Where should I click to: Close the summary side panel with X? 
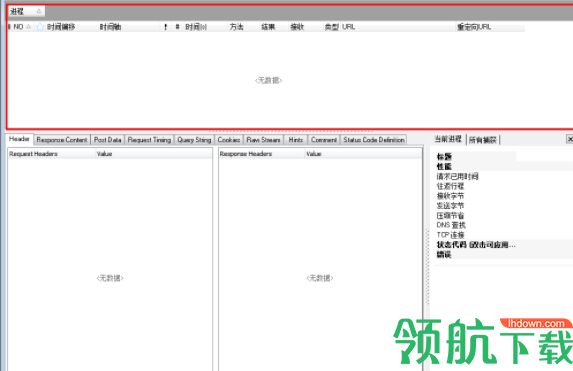(569, 139)
